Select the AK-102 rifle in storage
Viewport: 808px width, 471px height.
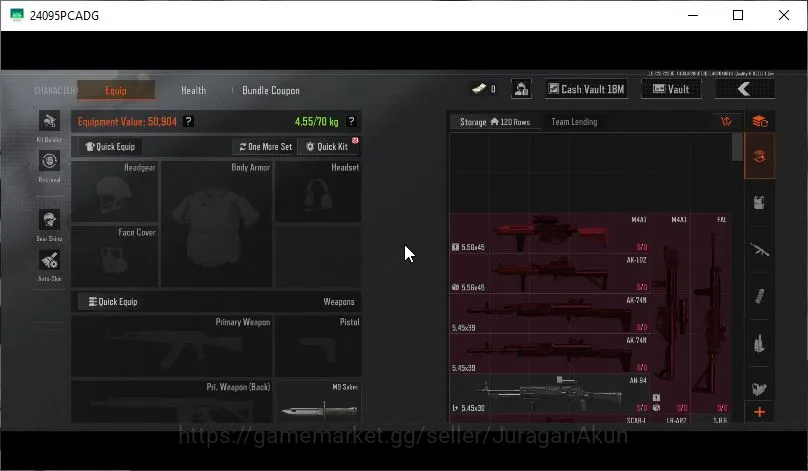pyautogui.click(x=549, y=273)
